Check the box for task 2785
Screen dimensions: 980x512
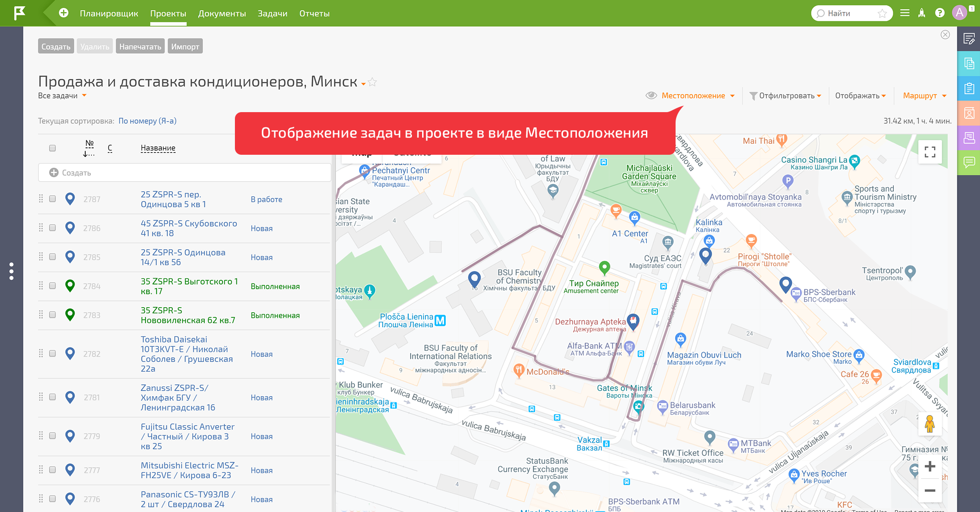tap(52, 257)
